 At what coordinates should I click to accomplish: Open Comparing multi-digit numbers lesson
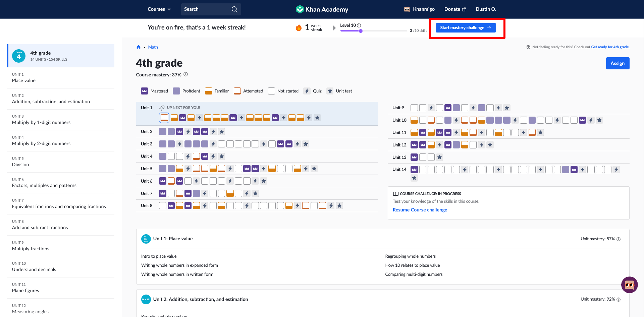[414, 274]
